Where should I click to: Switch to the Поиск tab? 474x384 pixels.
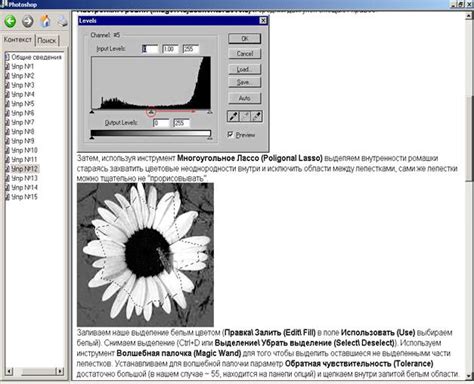tap(47, 40)
